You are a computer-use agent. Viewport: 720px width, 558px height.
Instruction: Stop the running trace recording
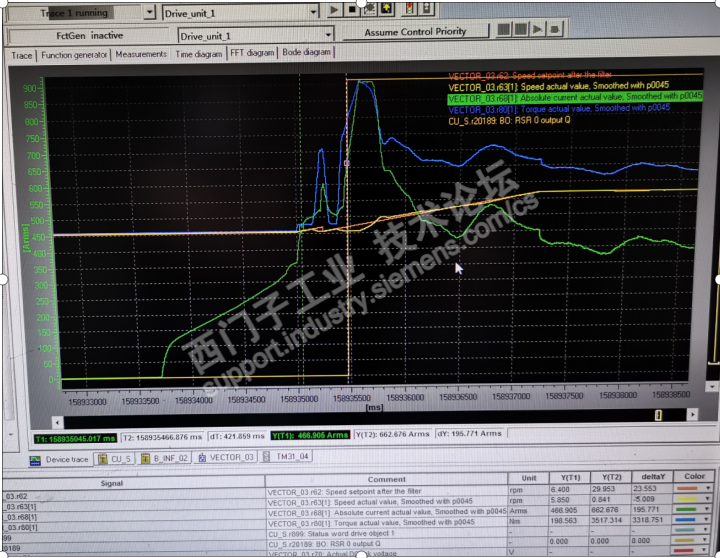[x=352, y=10]
